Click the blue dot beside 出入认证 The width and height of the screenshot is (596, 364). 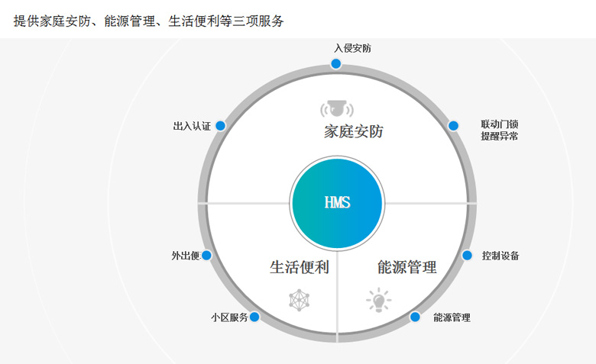pyautogui.click(x=221, y=126)
